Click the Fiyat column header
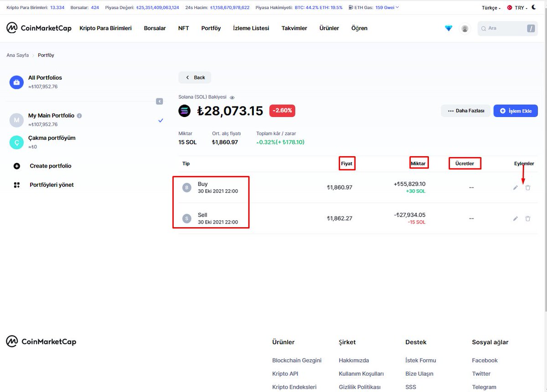The width and height of the screenshot is (547, 392). click(x=347, y=163)
